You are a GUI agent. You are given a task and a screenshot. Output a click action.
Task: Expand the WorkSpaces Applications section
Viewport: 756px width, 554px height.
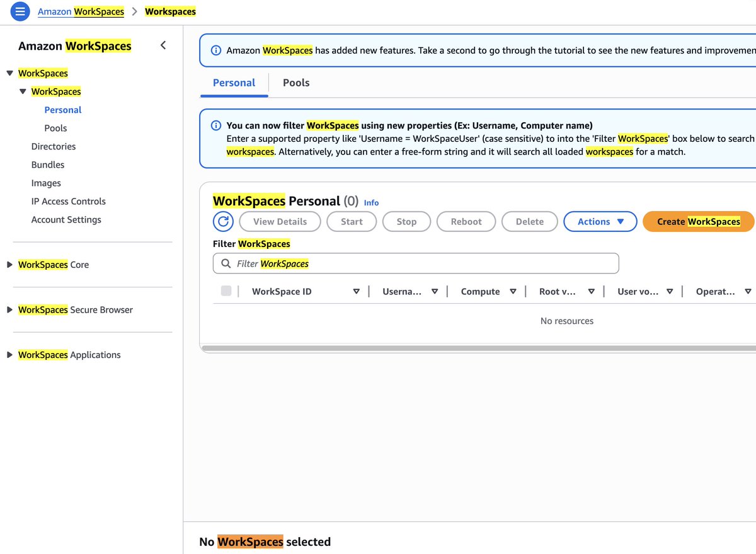9,355
